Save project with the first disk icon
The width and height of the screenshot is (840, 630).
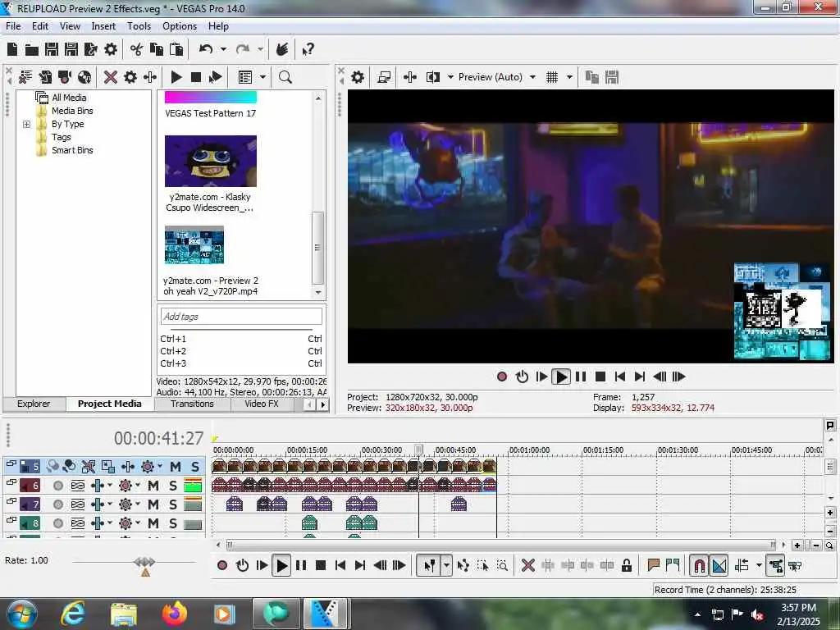pyautogui.click(x=52, y=50)
